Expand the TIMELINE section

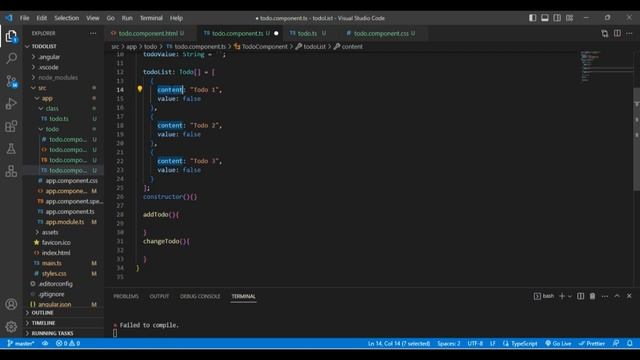[63, 323]
